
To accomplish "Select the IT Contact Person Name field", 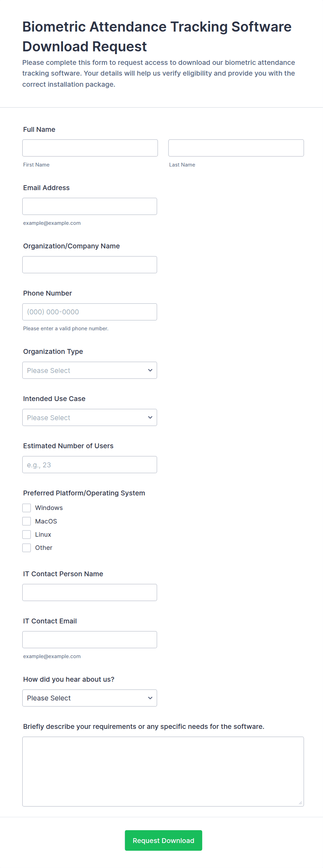I will tap(89, 593).
